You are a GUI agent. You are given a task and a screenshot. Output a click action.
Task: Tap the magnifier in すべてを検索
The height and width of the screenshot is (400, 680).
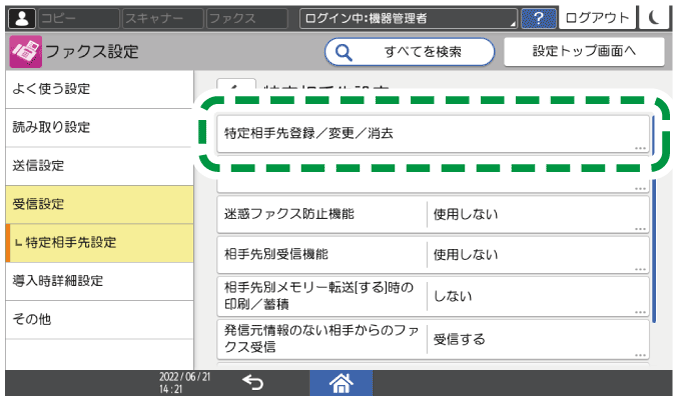[343, 52]
